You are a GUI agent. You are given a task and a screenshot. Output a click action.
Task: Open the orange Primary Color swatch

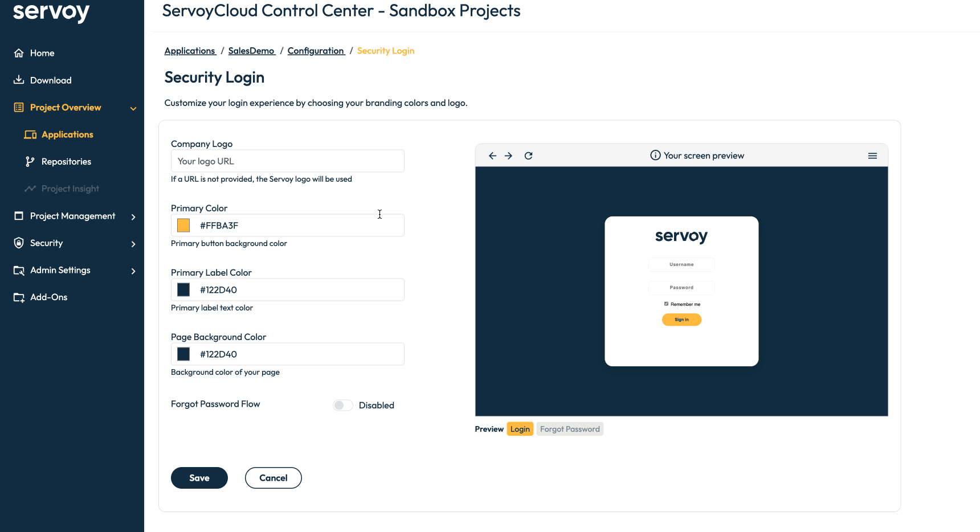[x=183, y=226]
